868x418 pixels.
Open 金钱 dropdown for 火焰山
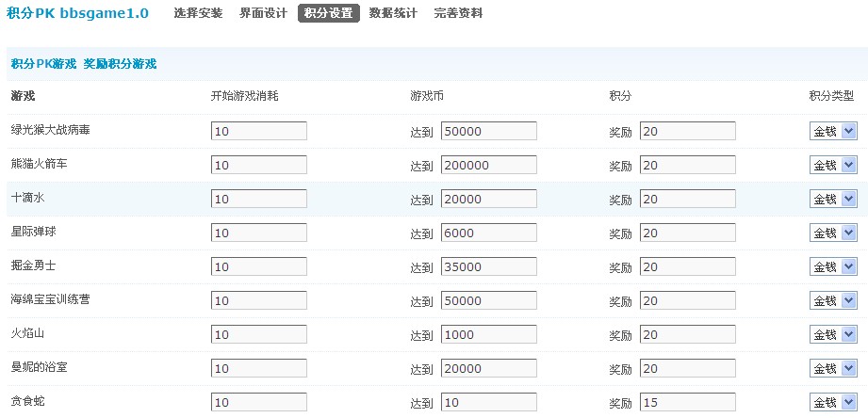point(833,334)
